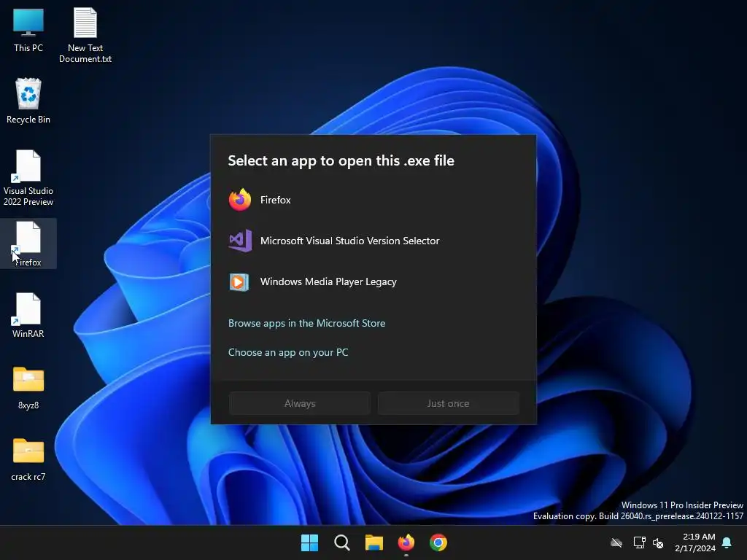Launch Google Chrome from the taskbar
The width and height of the screenshot is (747, 560).
[x=438, y=542]
